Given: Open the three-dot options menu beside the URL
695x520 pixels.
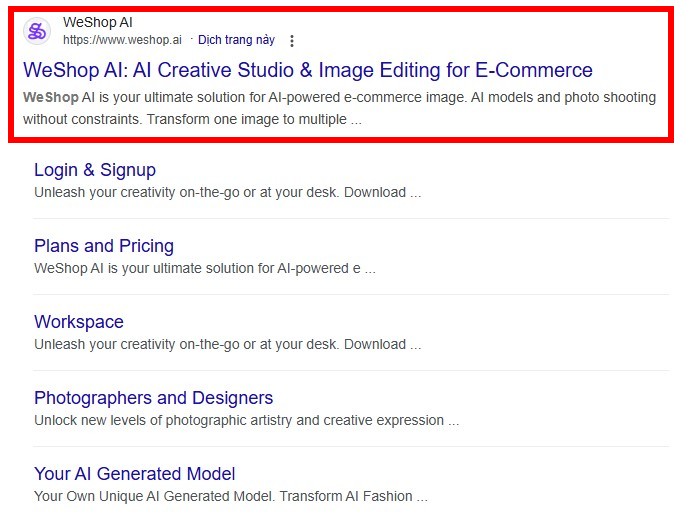Looking at the screenshot, I should 292,41.
